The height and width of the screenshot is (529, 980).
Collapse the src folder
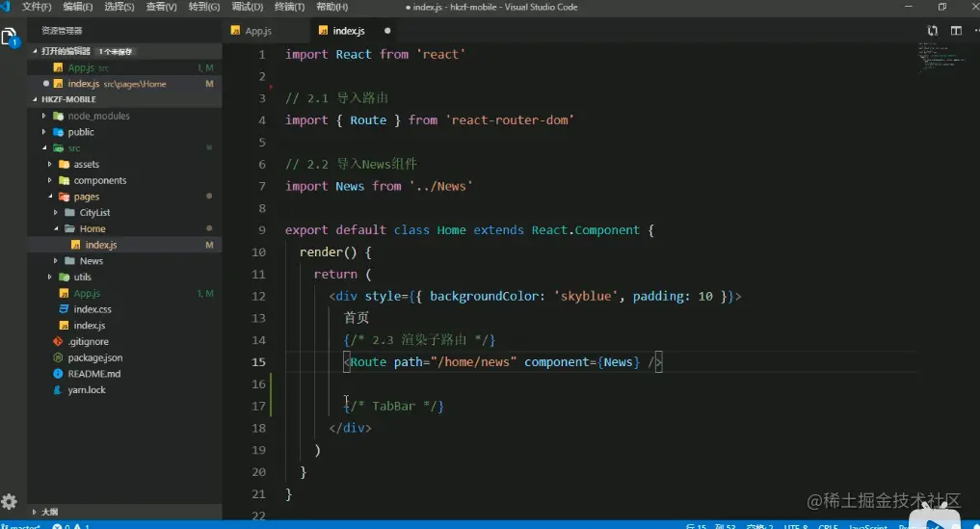click(43, 148)
